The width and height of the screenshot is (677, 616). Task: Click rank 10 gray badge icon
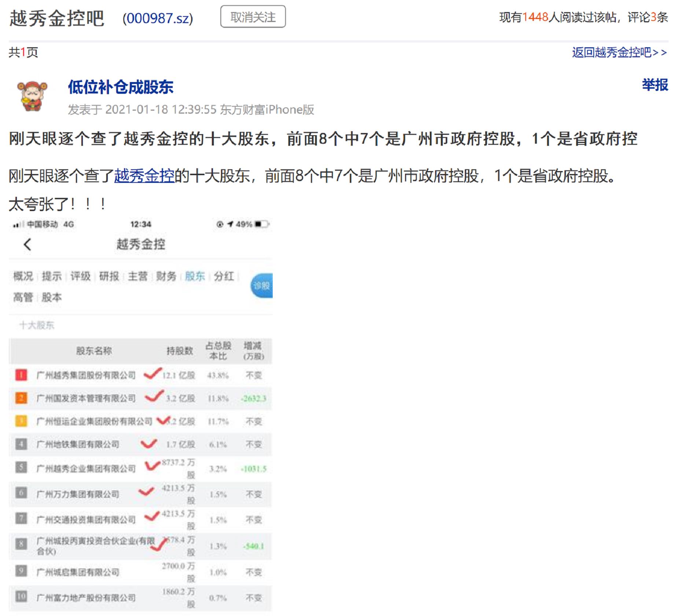(21, 597)
